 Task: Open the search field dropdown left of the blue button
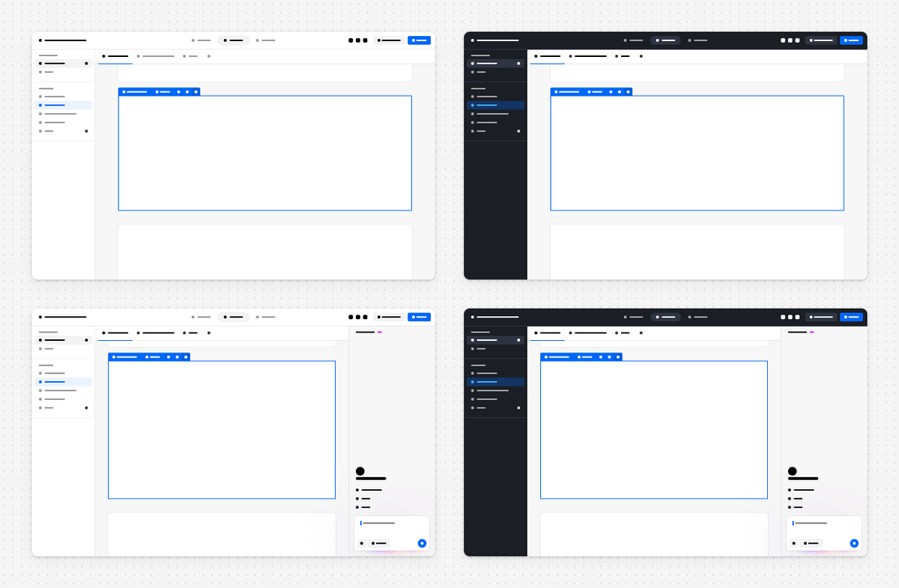[x=389, y=40]
